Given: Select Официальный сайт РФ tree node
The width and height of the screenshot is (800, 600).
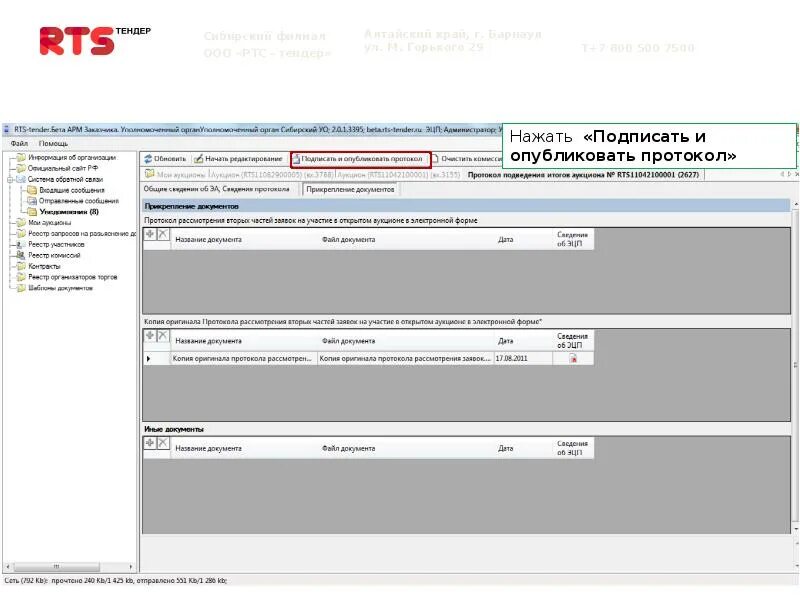Looking at the screenshot, I should tap(63, 168).
